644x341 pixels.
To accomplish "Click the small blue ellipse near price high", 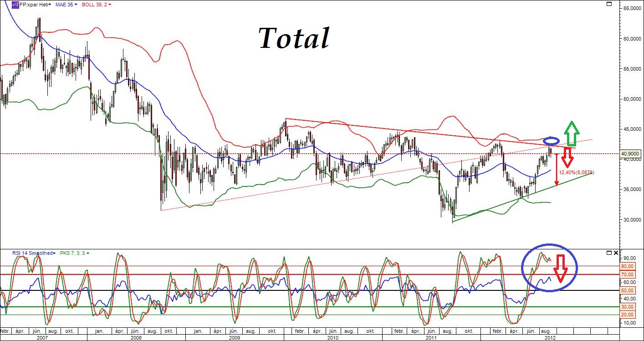I will click(552, 140).
